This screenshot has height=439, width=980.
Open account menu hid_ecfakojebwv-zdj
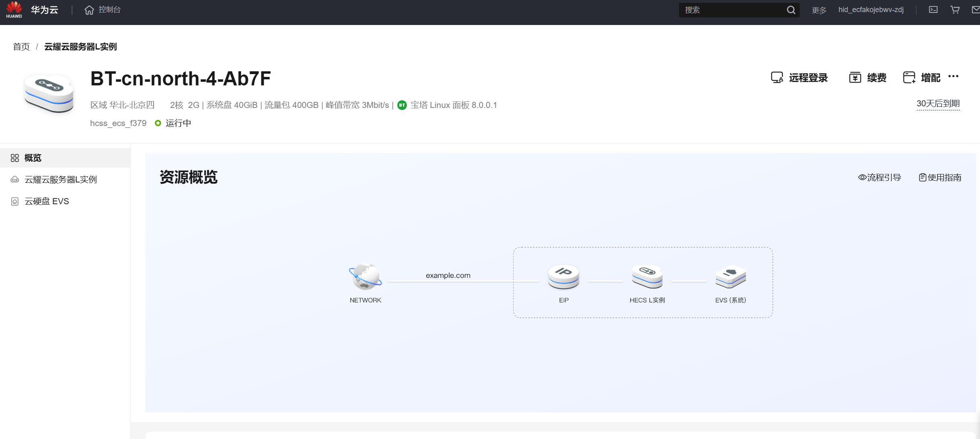(871, 10)
